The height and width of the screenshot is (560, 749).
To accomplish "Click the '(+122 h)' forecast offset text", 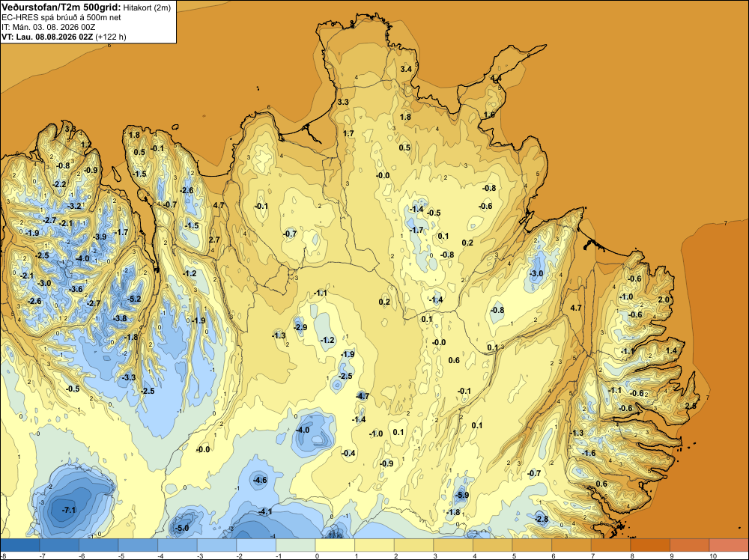I will pyautogui.click(x=111, y=37).
